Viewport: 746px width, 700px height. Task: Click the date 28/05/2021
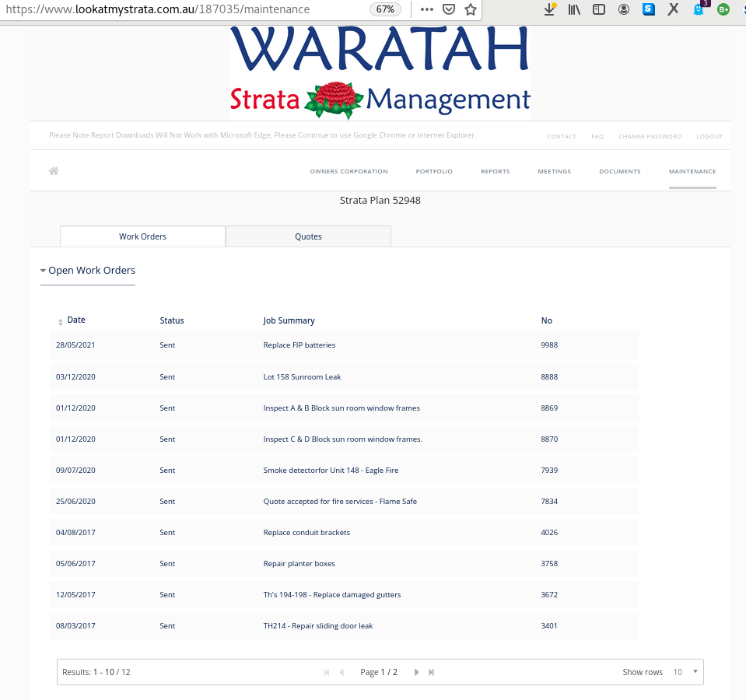click(x=75, y=345)
